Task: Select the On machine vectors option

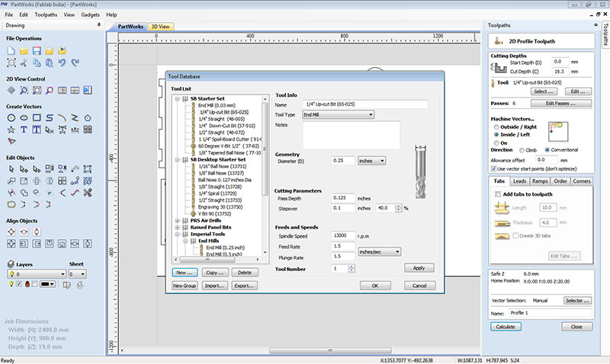Action: coord(496,143)
